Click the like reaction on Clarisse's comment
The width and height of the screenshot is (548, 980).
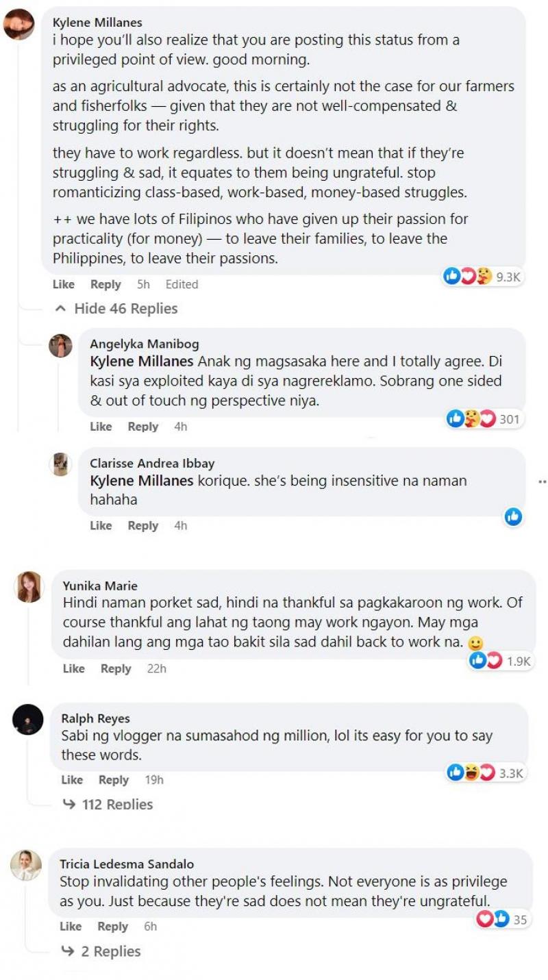click(514, 517)
